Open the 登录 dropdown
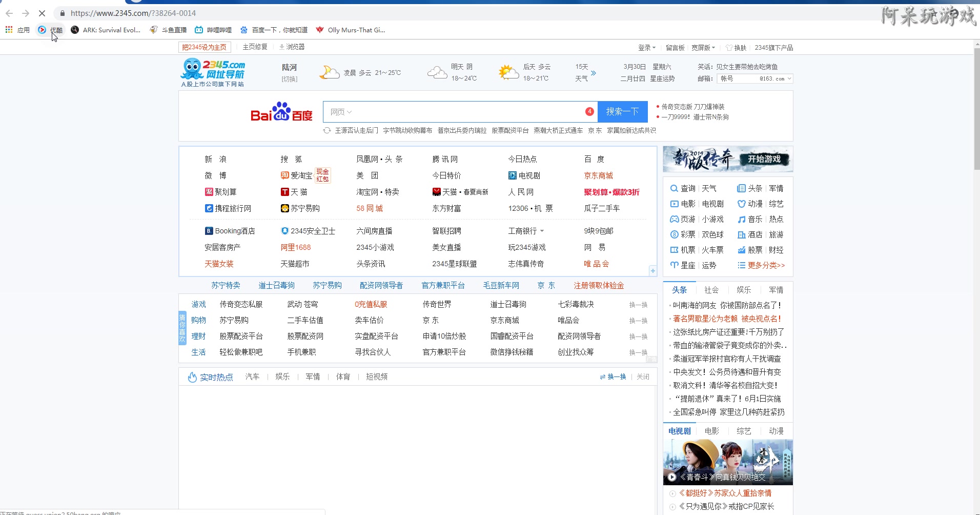The width and height of the screenshot is (980, 515). coord(647,48)
